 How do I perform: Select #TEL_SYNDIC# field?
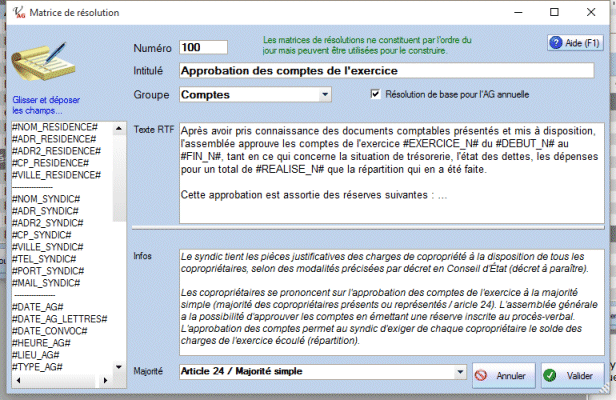pos(44,259)
